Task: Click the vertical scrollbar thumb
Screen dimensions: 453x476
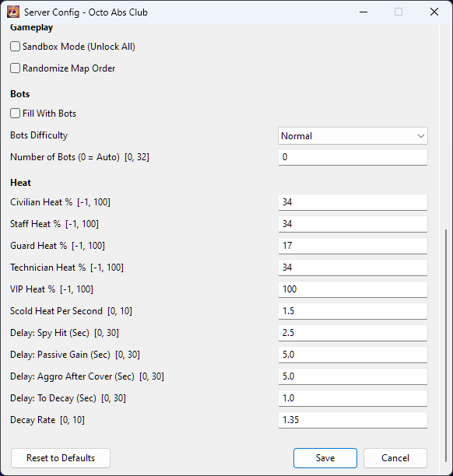Action: tap(446, 345)
